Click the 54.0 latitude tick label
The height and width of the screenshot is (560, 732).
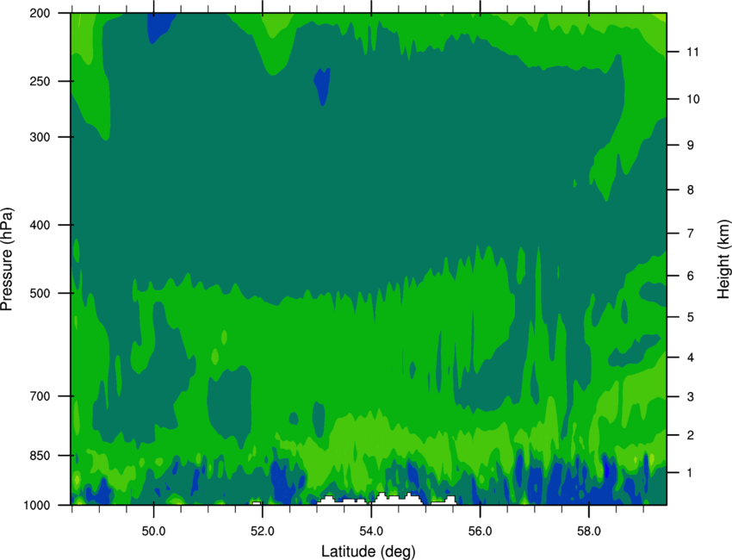tap(371, 532)
